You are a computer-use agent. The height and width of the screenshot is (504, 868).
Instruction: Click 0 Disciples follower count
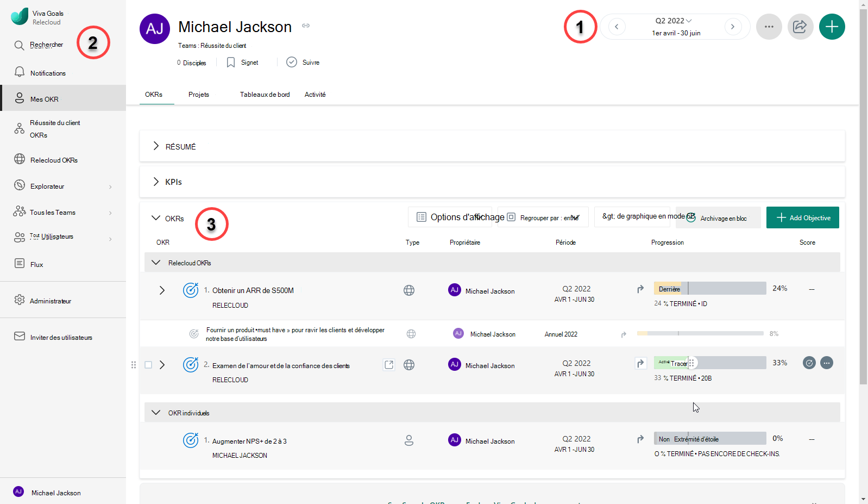(191, 63)
